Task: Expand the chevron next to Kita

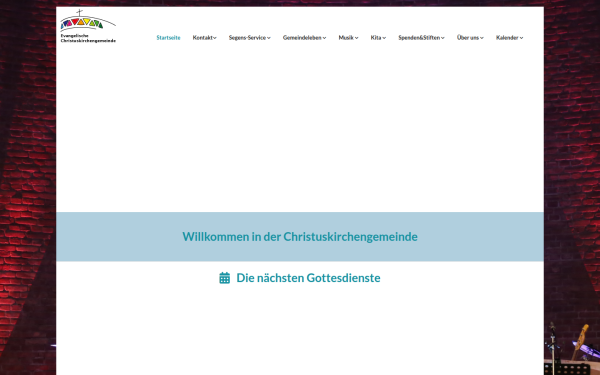Action: [384, 38]
